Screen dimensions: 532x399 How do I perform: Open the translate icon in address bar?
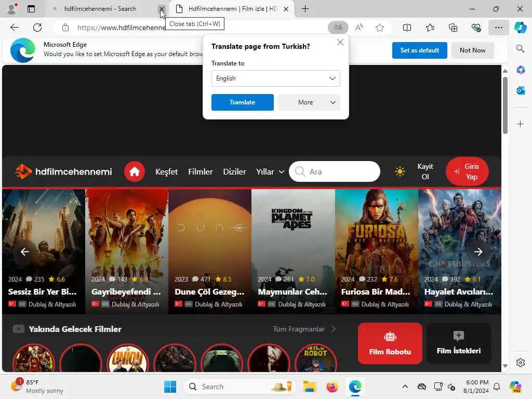click(x=338, y=28)
